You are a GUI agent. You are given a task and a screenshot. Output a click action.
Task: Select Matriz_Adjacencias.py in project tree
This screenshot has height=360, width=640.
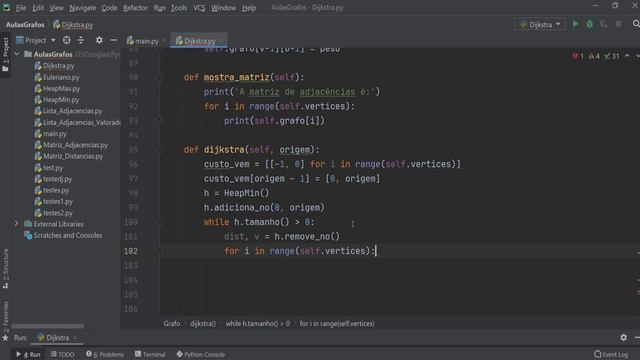point(76,145)
